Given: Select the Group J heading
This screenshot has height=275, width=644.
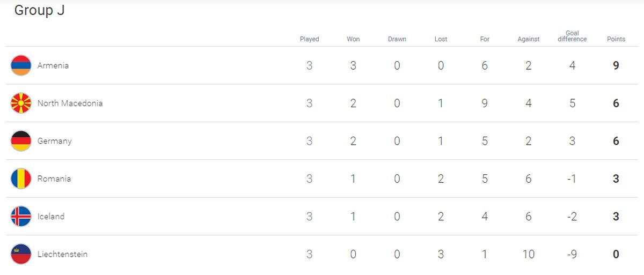Looking at the screenshot, I should tap(39, 10).
